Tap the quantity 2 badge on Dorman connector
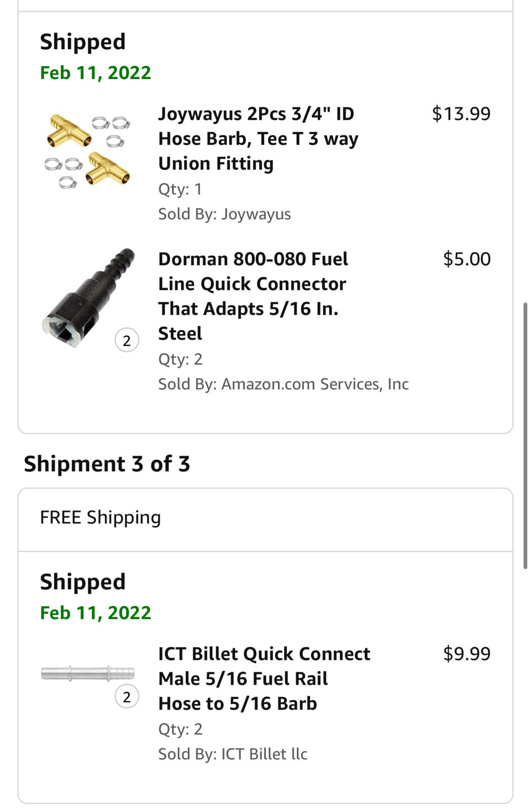 pos(127,341)
